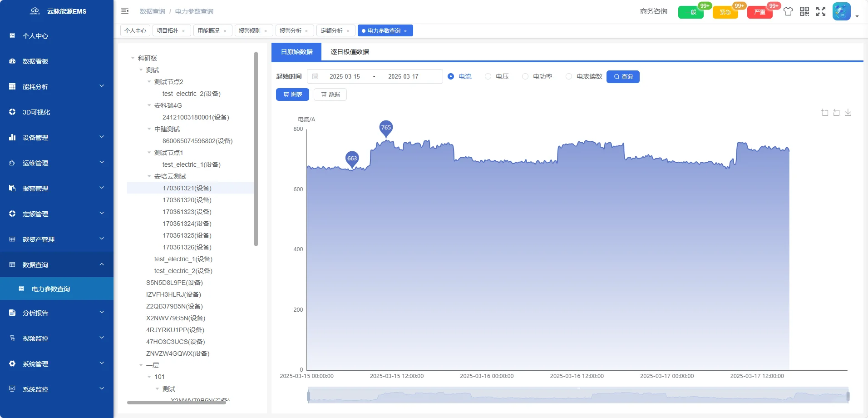The image size is (868, 418).
Task: Expand the 视频监控 sidebar menu
Action: [x=57, y=338]
